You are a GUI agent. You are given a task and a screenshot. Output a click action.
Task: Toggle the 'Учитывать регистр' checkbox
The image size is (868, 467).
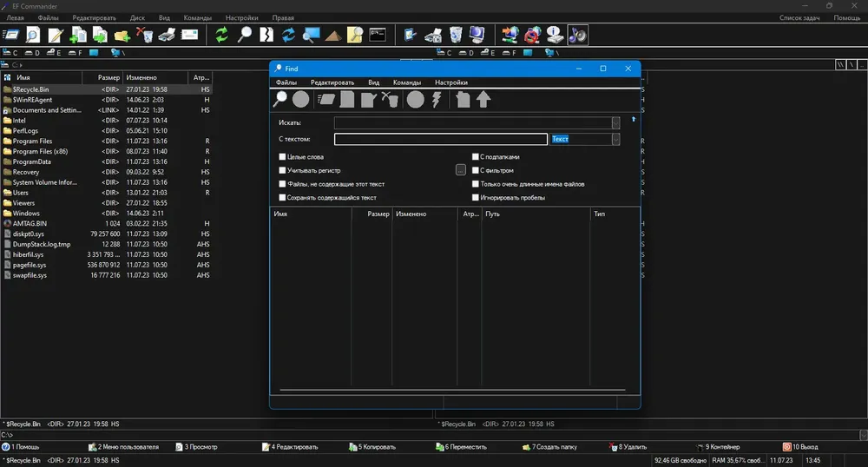coord(282,170)
